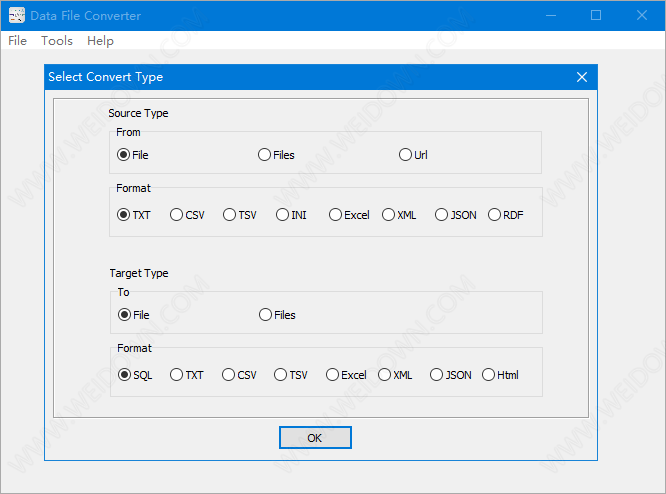Pick JSON as target format
666x494 pixels.
(451, 375)
